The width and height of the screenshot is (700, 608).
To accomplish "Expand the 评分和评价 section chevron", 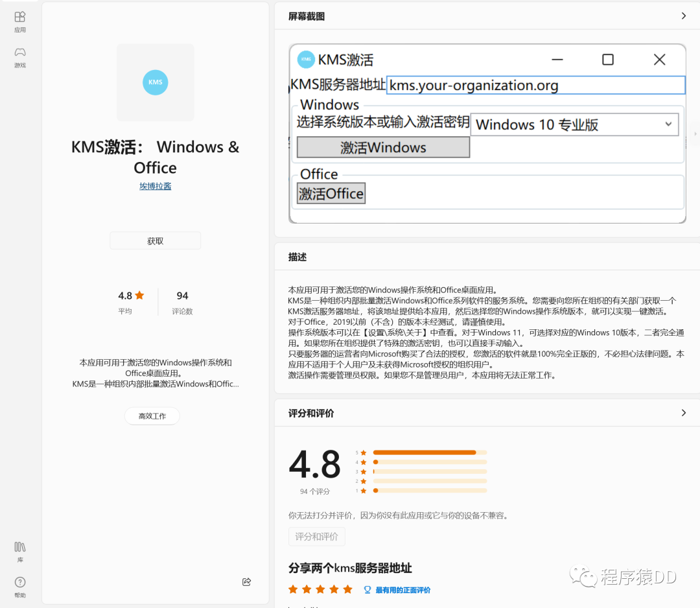I will pyautogui.click(x=683, y=413).
